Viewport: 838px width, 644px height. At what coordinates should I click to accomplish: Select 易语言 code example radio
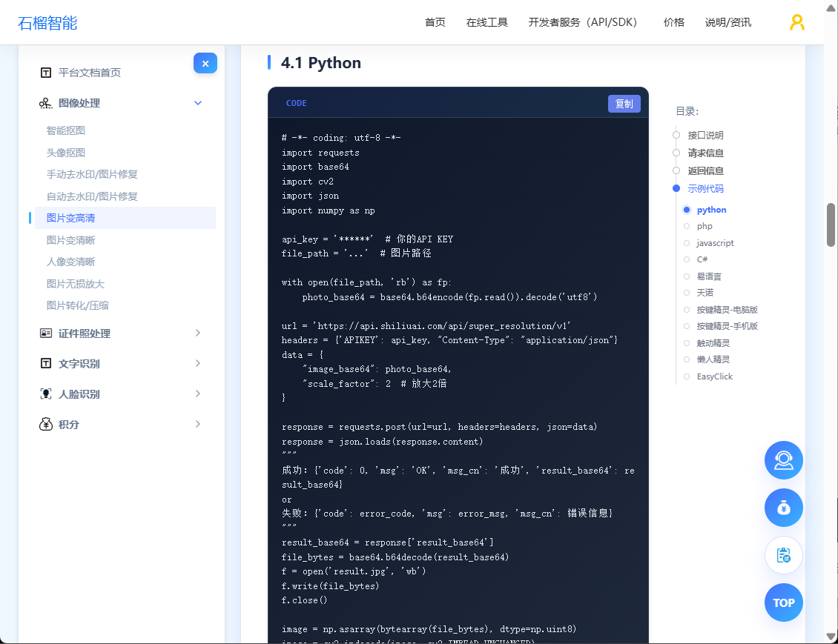687,276
